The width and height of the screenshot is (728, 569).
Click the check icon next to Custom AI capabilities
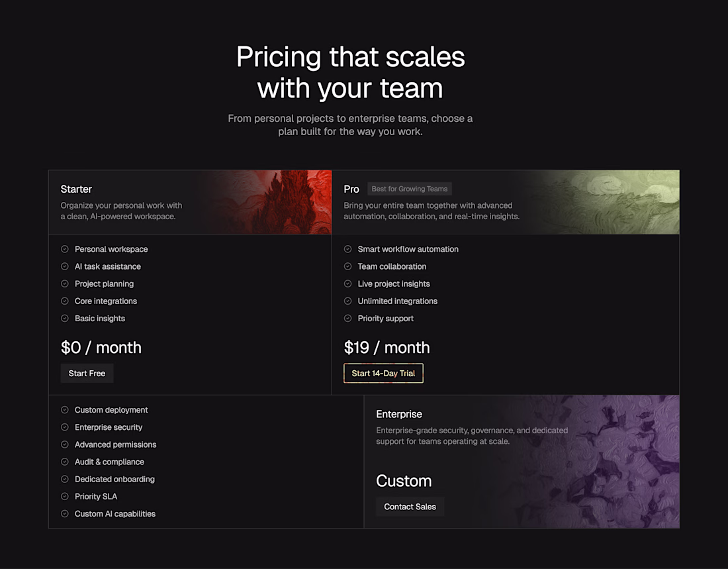[65, 513]
